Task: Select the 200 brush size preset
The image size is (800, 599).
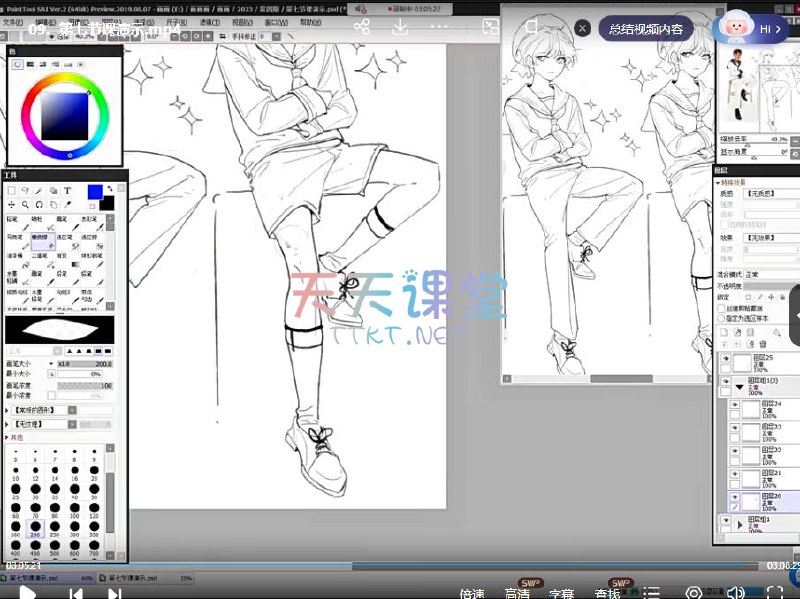Action: 35,527
